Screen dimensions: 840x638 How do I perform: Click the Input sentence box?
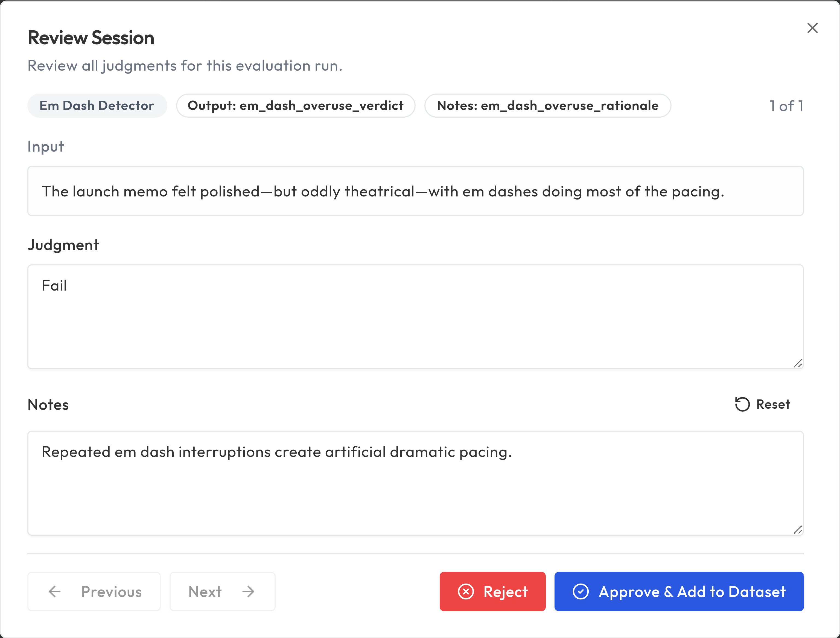click(x=415, y=191)
